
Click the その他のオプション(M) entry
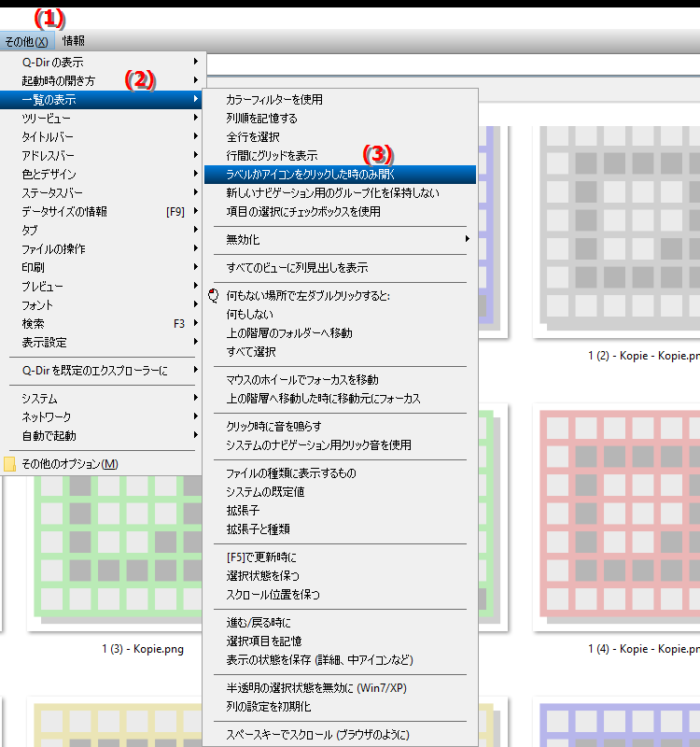coord(103,463)
